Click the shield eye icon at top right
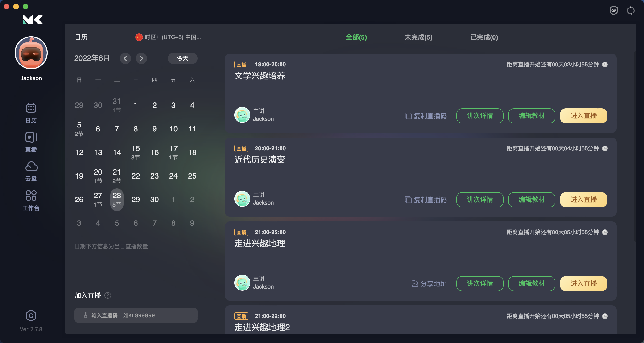644x343 pixels. (614, 11)
